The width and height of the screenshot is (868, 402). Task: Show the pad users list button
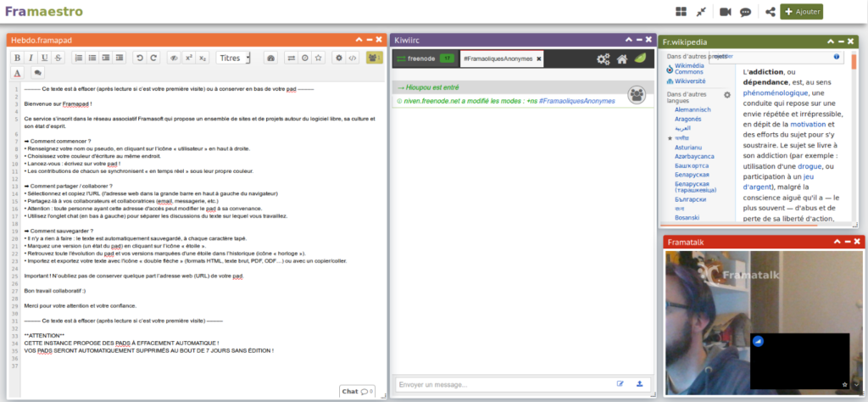(374, 58)
